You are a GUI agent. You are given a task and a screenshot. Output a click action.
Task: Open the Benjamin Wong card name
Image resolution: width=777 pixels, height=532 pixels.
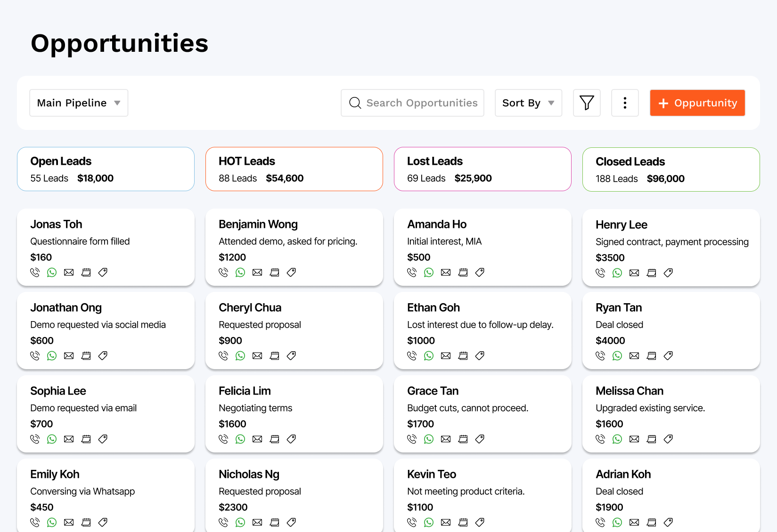coord(258,224)
